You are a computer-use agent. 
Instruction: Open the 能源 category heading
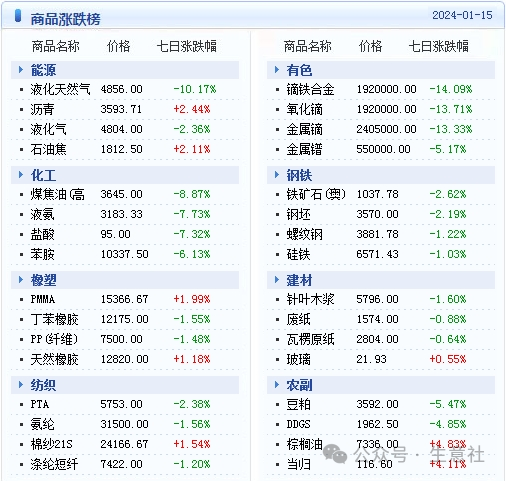(x=43, y=70)
